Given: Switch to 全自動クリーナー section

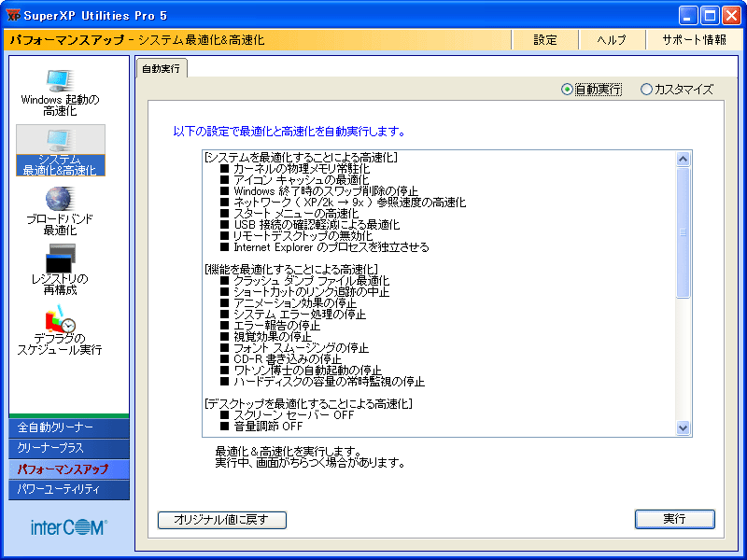Looking at the screenshot, I should [x=69, y=427].
